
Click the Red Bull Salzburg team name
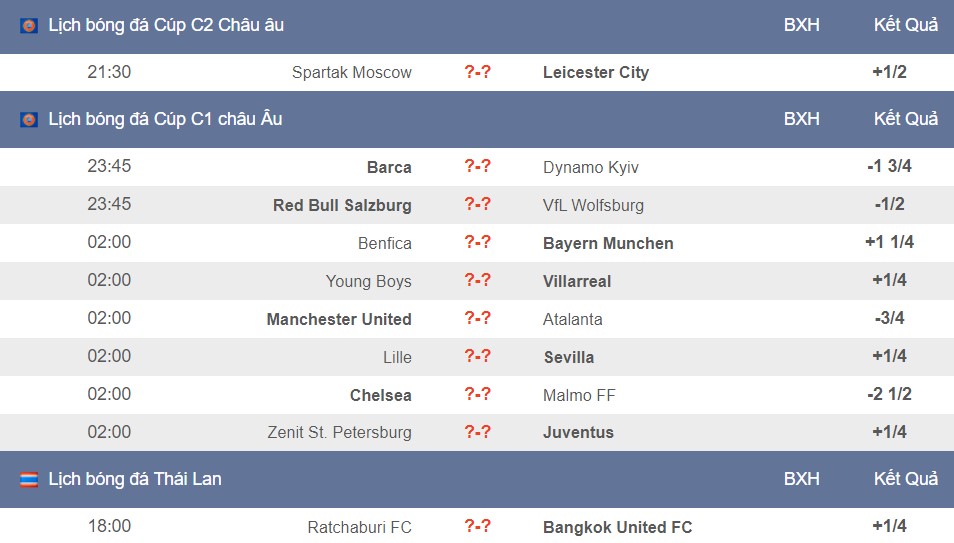pyautogui.click(x=342, y=205)
